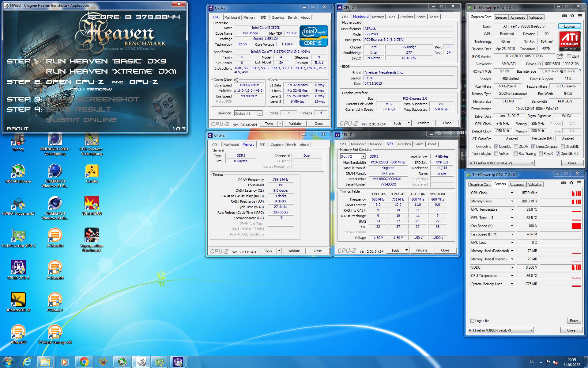Viewport: 588px width, 368px height.
Task: Toggle UEFI checkbox in GPU-Z
Action: pos(569,56)
